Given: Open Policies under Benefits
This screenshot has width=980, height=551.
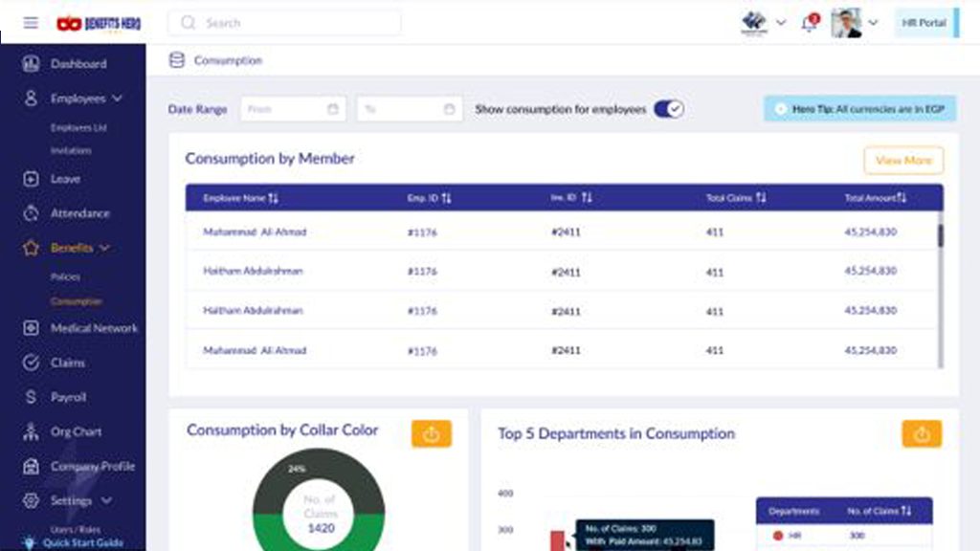Looking at the screenshot, I should pos(65,276).
